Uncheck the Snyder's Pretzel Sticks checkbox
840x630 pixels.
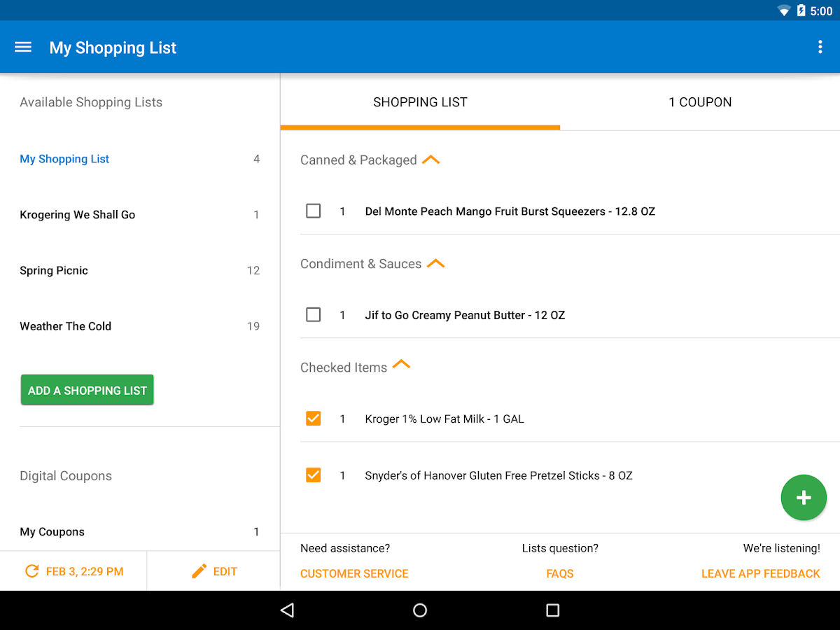[x=314, y=475]
